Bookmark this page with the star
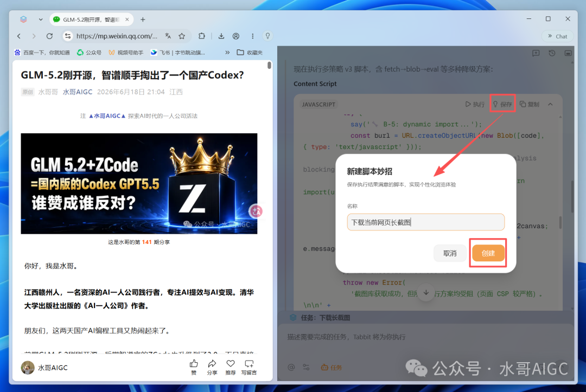 click(x=182, y=36)
